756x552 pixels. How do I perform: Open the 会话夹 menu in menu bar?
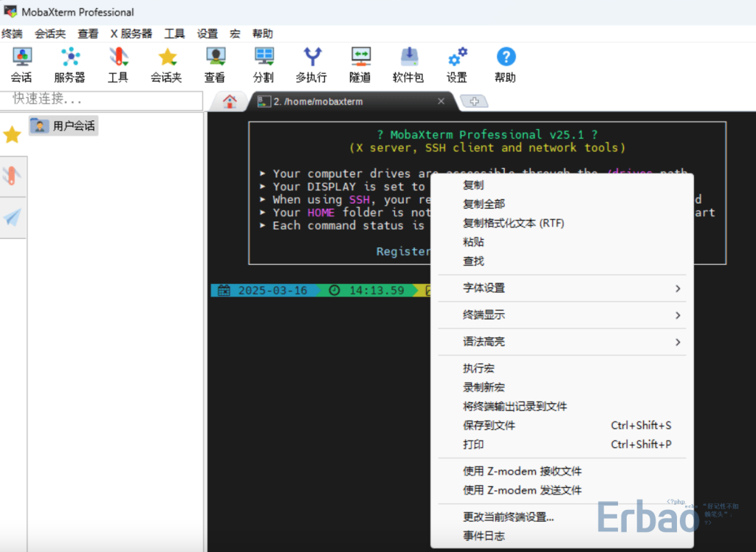click(50, 34)
